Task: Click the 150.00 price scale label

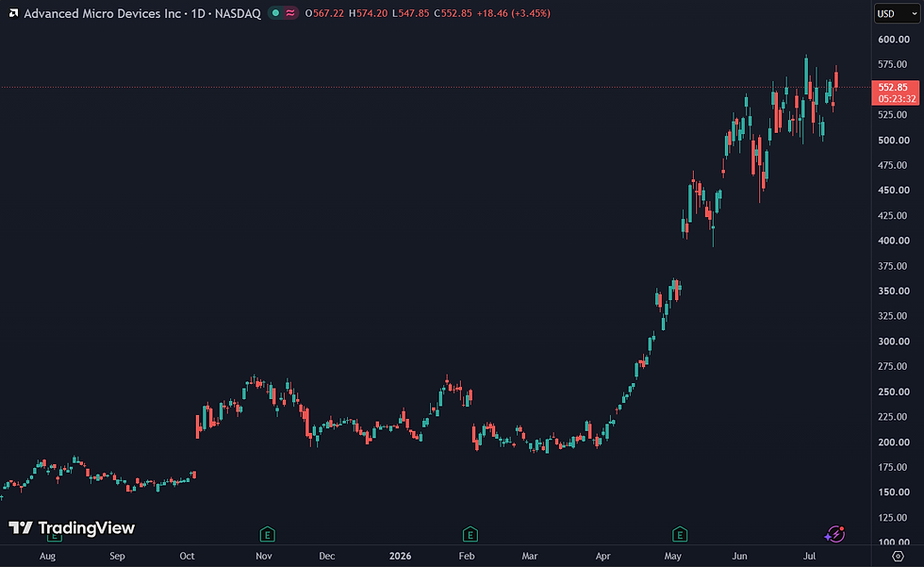Action: pyautogui.click(x=894, y=492)
